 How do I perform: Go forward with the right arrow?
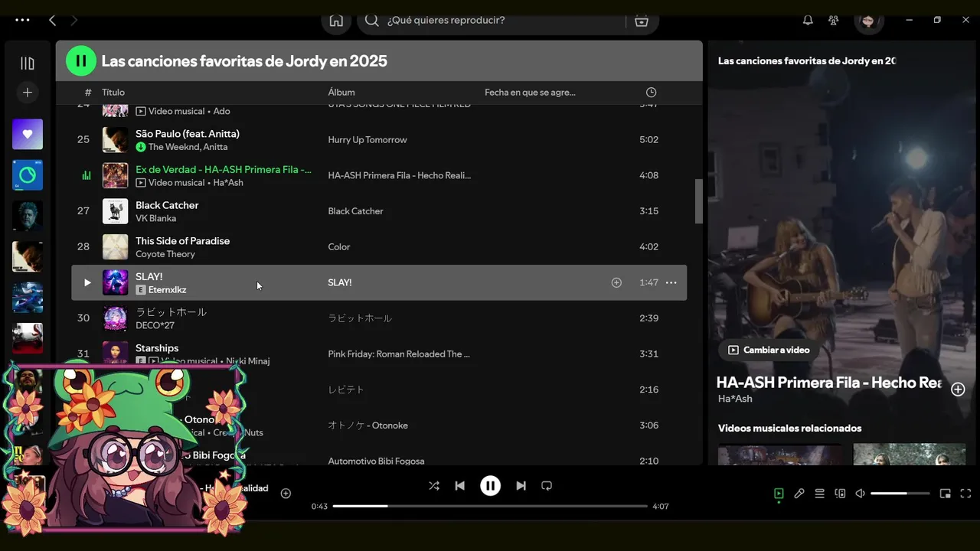74,21
